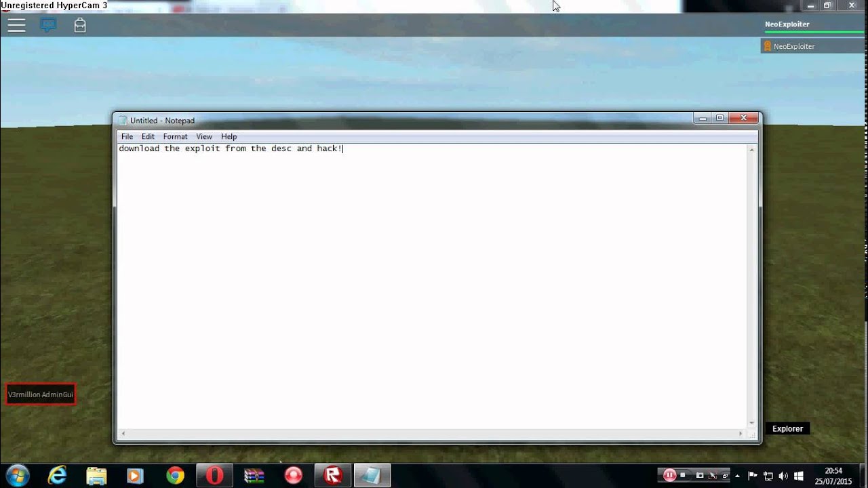Click the HyperCam cursor region icon
Screen dimensions: 868x488
click(713, 476)
